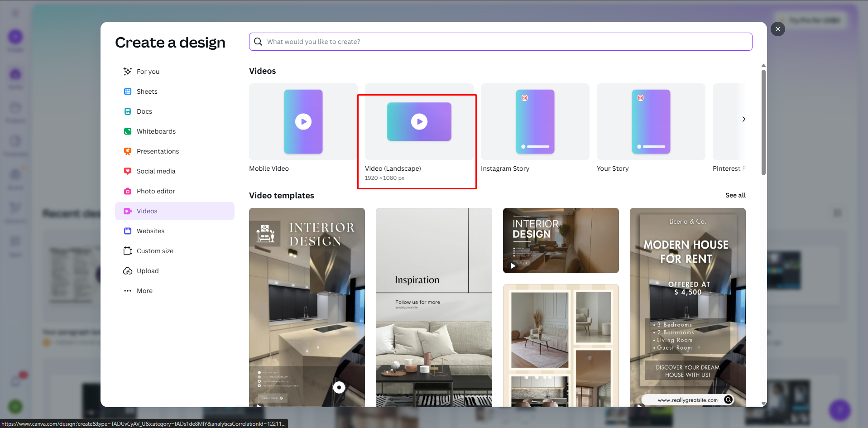Select the Mobile Video format thumbnail
Viewport: 868px width, 428px height.
click(302, 121)
